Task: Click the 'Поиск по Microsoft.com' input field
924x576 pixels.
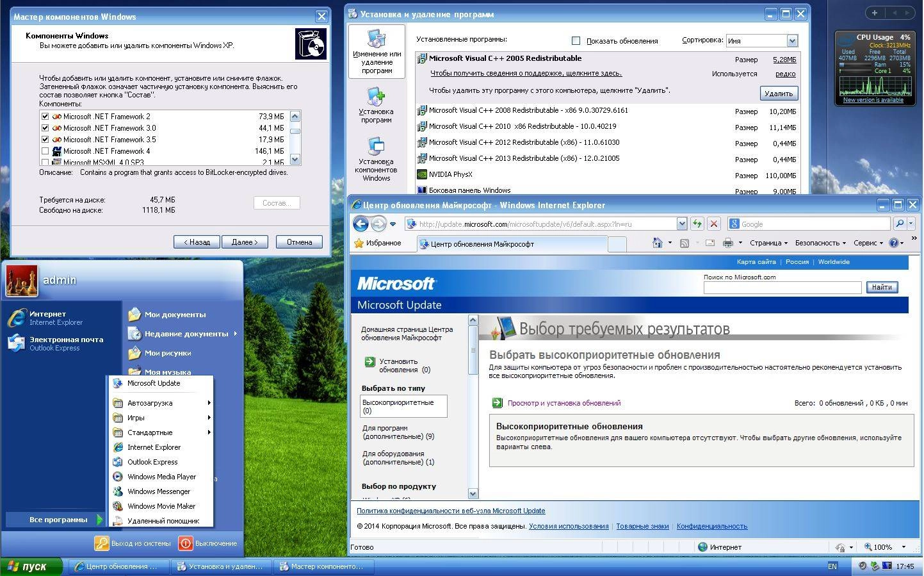Action: pyautogui.click(x=782, y=288)
